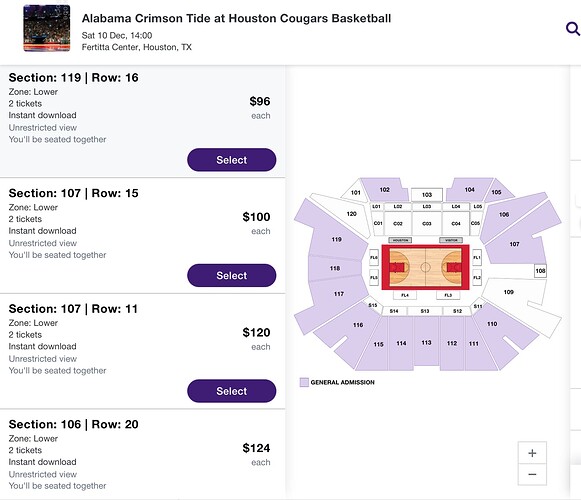Pick section 102 on the arena map
The image size is (581, 500).
(x=384, y=190)
